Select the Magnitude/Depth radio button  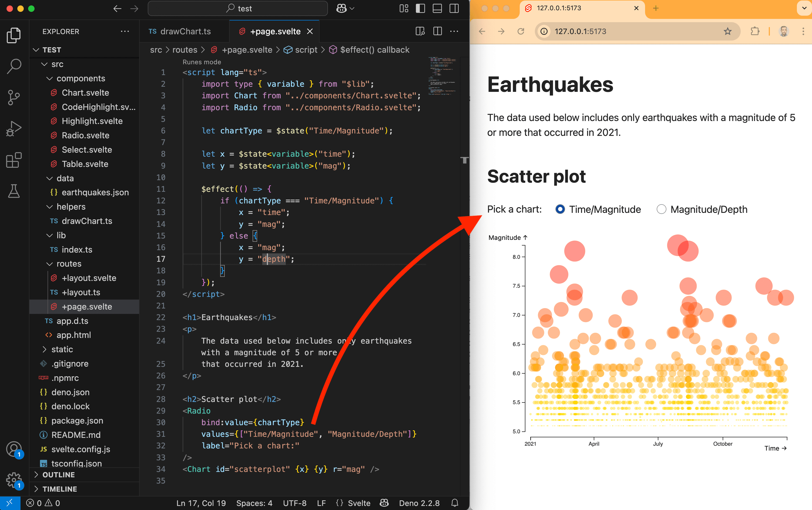661,209
